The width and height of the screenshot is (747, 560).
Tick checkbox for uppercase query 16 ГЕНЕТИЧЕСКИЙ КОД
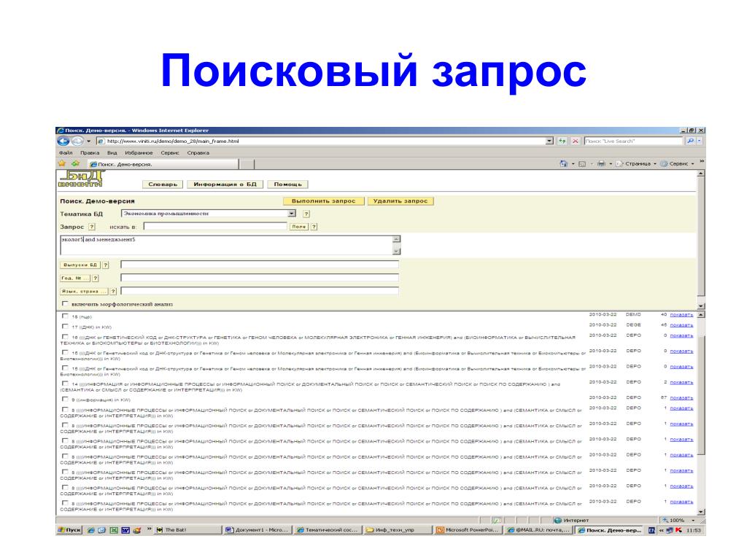pyautogui.click(x=65, y=336)
